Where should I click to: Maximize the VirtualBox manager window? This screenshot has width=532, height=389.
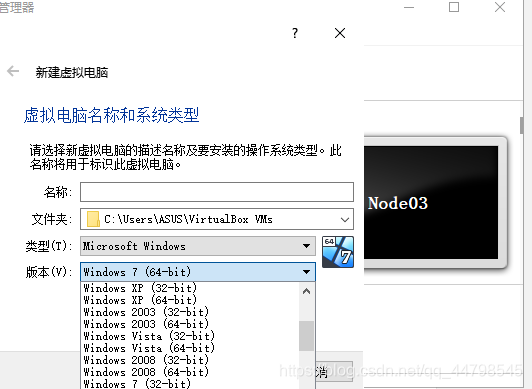(454, 7)
